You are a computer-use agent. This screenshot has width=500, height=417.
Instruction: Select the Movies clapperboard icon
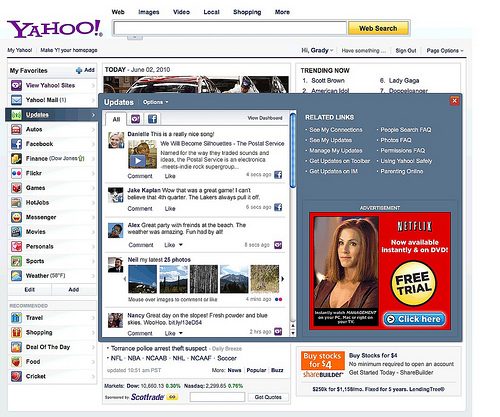(x=16, y=232)
